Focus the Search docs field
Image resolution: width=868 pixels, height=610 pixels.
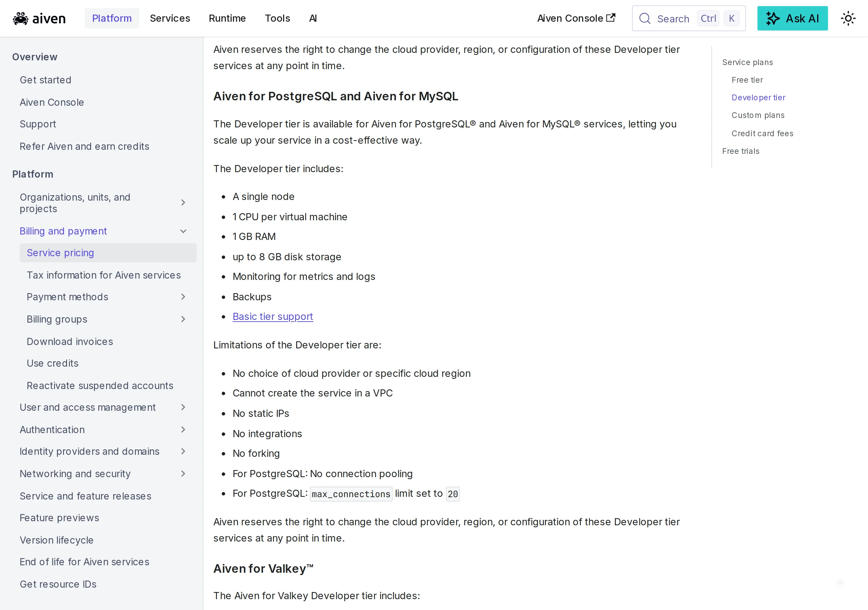tap(688, 19)
